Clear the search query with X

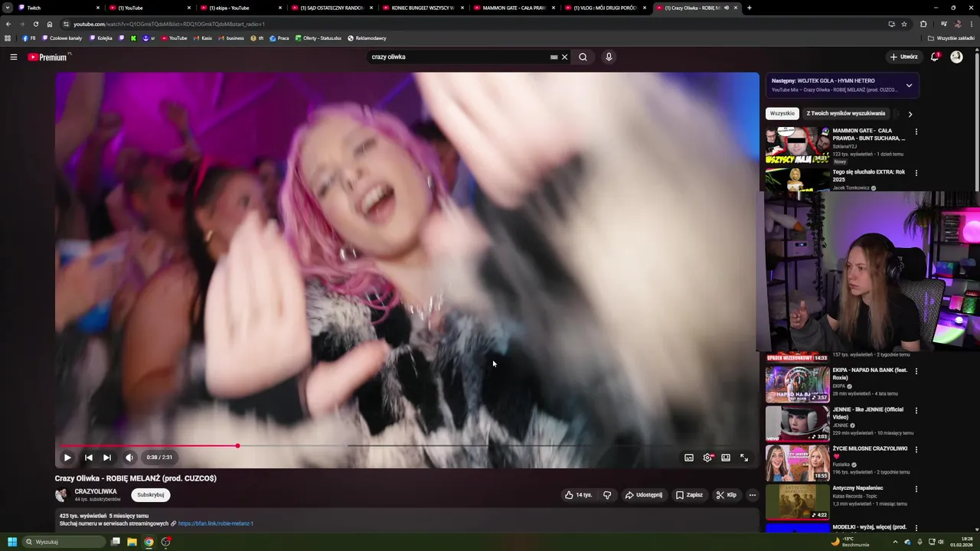click(565, 57)
